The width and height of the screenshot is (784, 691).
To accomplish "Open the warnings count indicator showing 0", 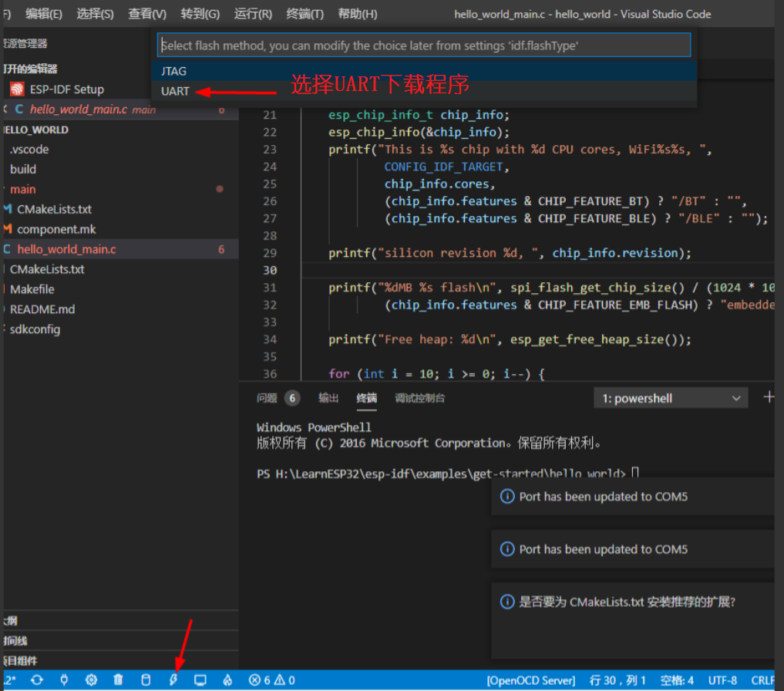I will click(284, 680).
